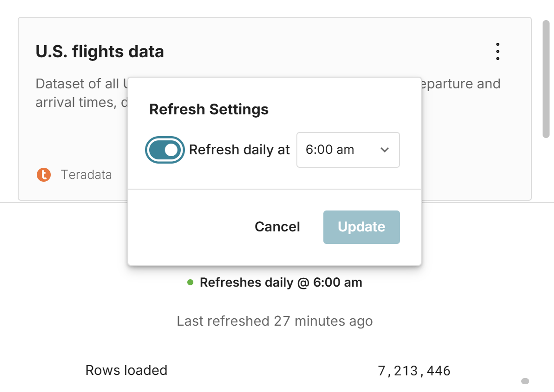Disable the daily refresh toggle switch

165,150
